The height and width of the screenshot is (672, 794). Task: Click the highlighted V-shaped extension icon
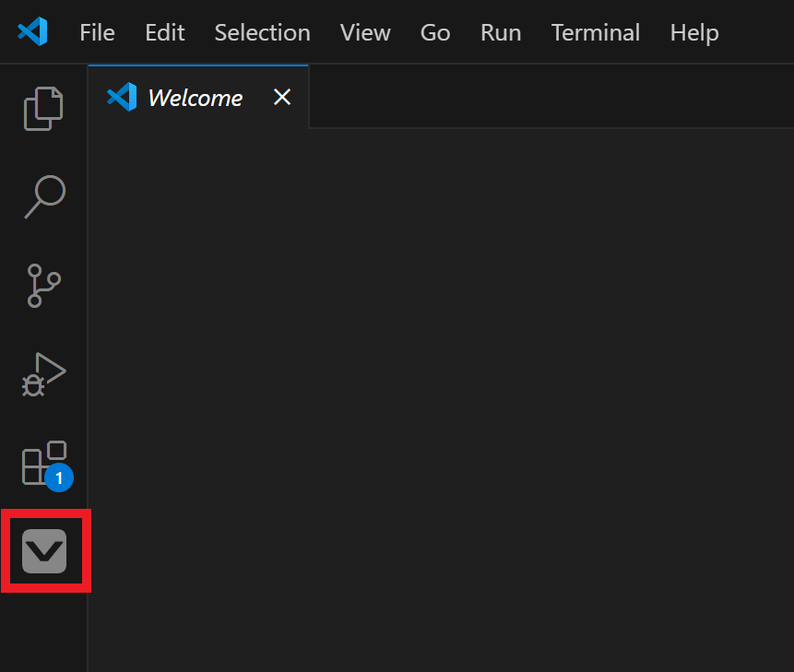pos(42,550)
